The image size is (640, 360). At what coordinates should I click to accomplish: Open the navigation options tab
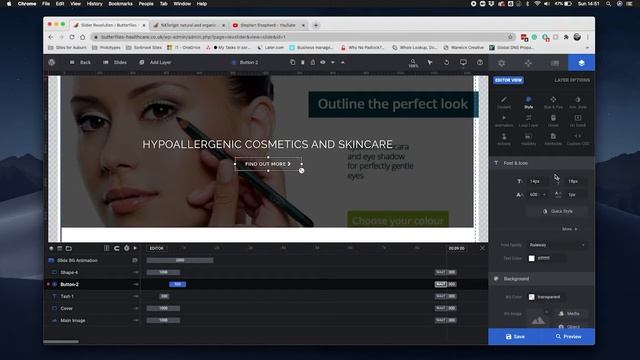(528, 63)
